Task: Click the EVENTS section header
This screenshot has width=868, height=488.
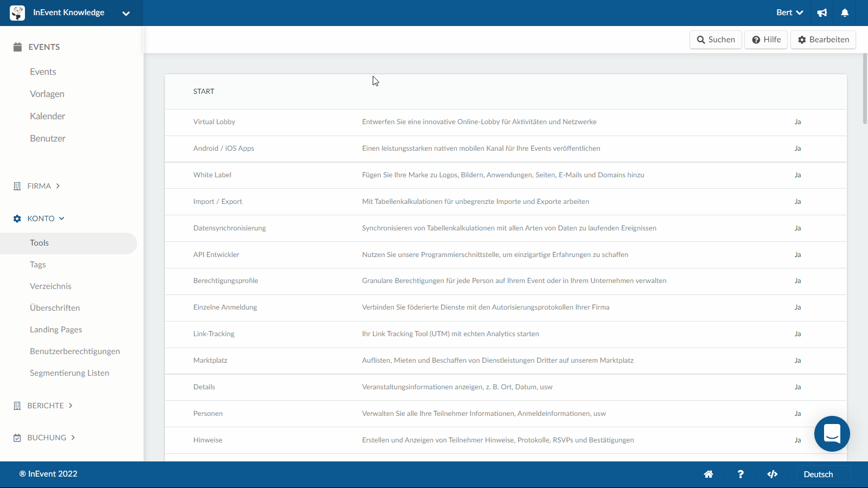Action: 44,47
